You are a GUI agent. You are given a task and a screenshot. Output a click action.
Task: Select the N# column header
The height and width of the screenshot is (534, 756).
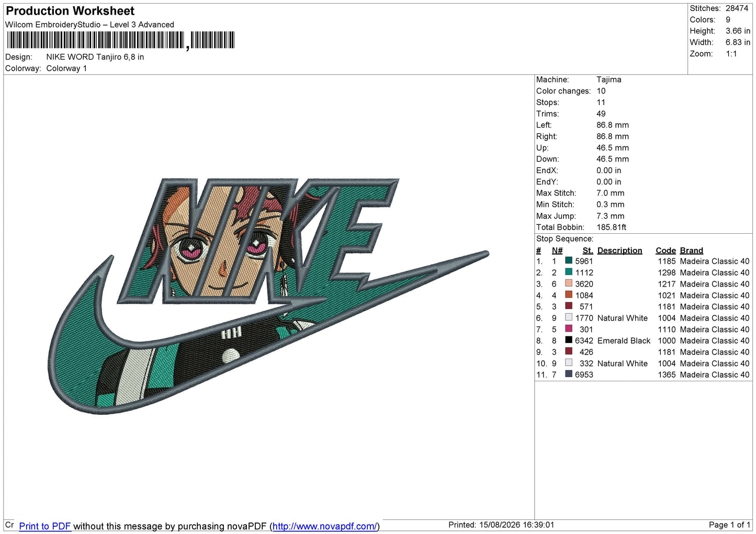click(x=557, y=251)
